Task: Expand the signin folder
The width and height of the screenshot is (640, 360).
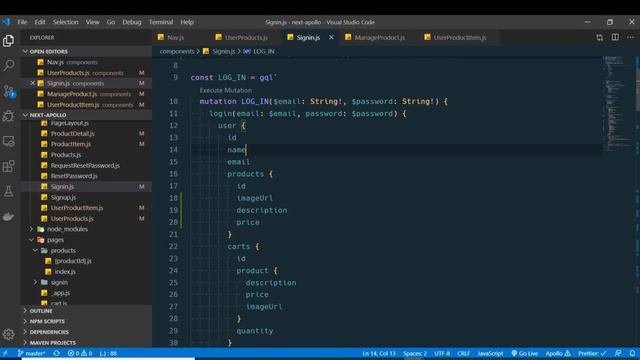Action: (59, 282)
